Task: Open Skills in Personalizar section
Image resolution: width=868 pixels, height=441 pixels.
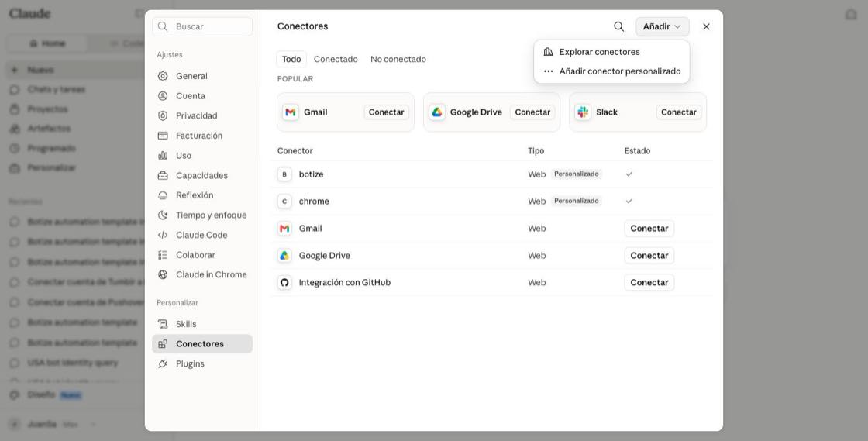Action: (x=202, y=324)
